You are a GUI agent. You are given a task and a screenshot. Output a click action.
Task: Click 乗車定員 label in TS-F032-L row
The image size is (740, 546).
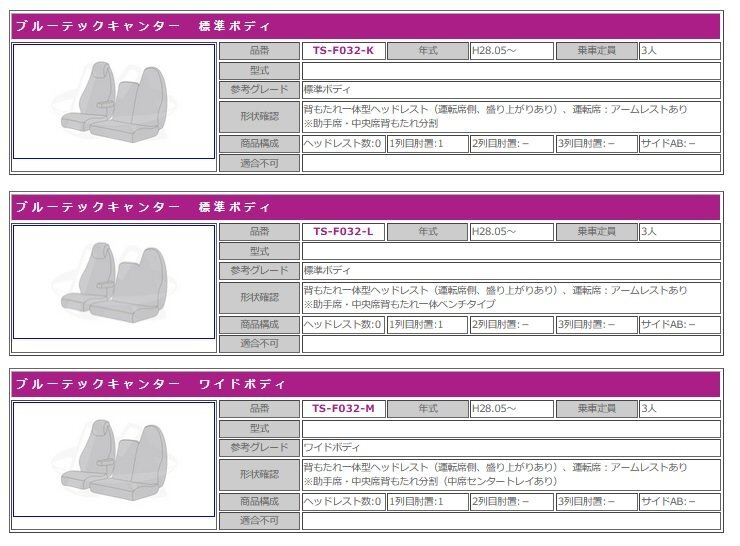[x=597, y=231]
